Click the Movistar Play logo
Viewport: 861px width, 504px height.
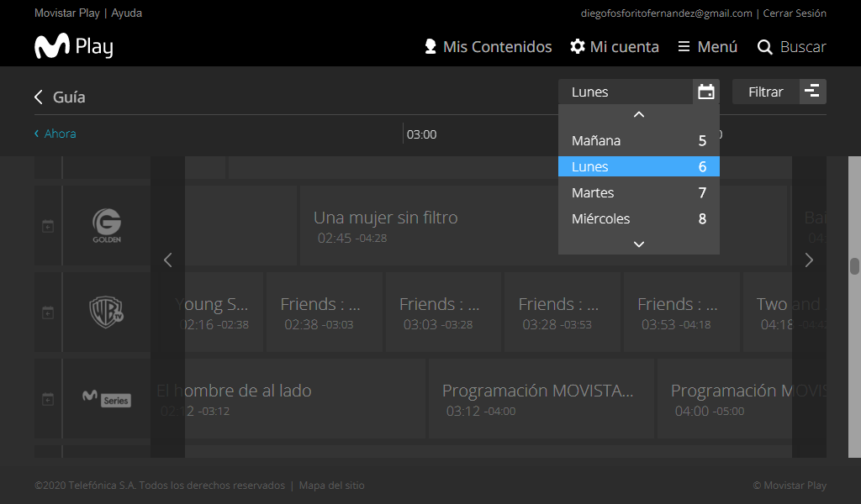pyautogui.click(x=74, y=46)
